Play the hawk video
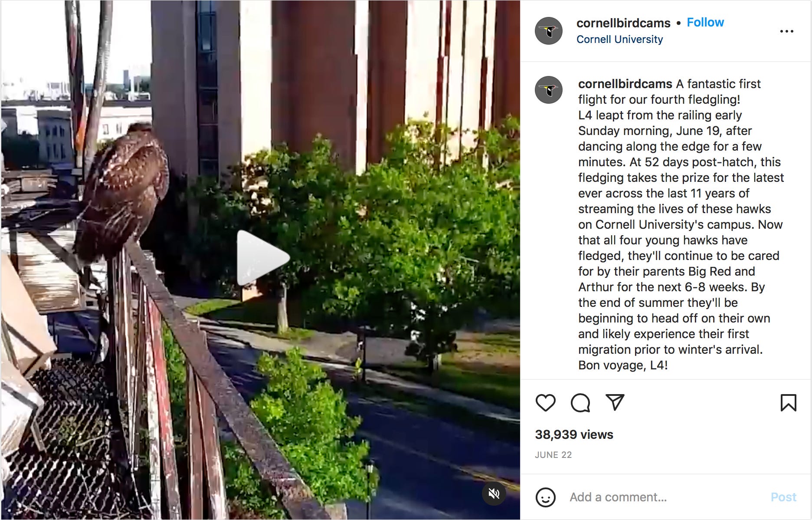The width and height of the screenshot is (812, 520). coord(262,258)
